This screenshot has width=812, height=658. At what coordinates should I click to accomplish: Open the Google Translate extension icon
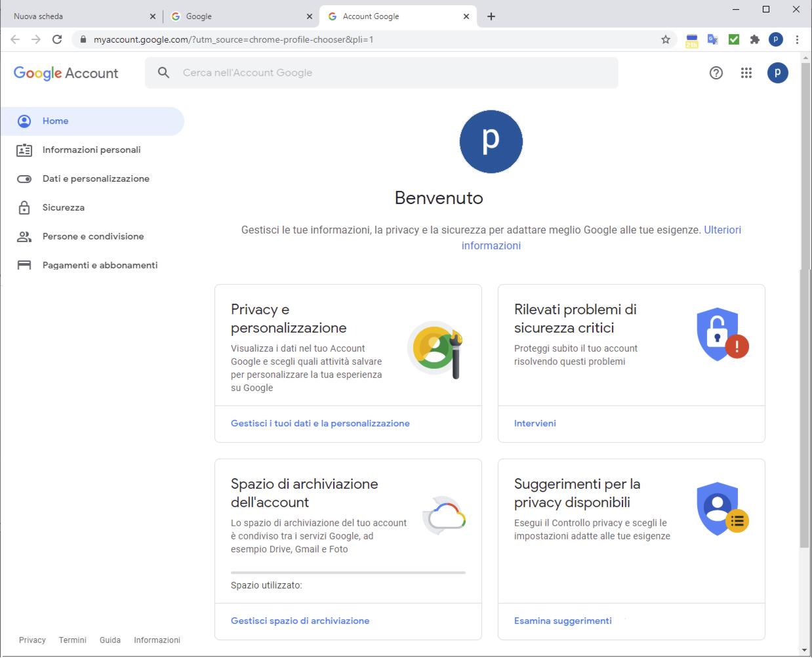pyautogui.click(x=712, y=39)
